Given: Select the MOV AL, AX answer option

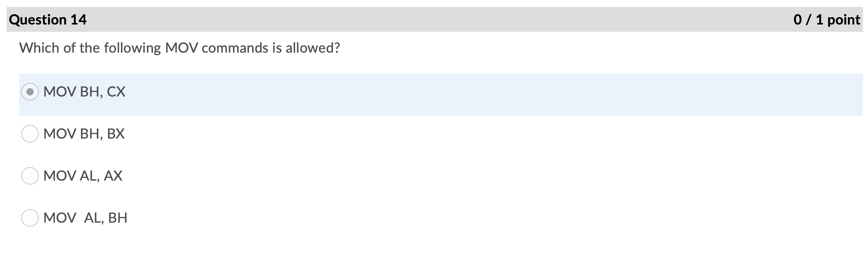Looking at the screenshot, I should click(30, 175).
